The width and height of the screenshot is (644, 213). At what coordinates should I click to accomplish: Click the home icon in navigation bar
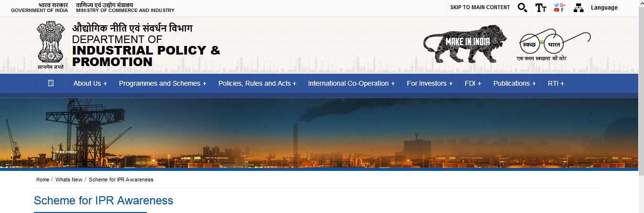tap(51, 83)
